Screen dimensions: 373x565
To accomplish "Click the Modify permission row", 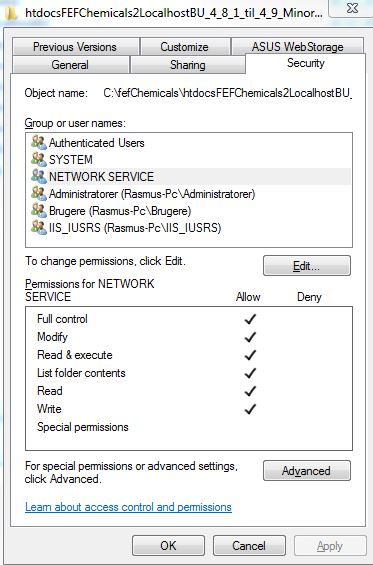I will pyautogui.click(x=188, y=337).
